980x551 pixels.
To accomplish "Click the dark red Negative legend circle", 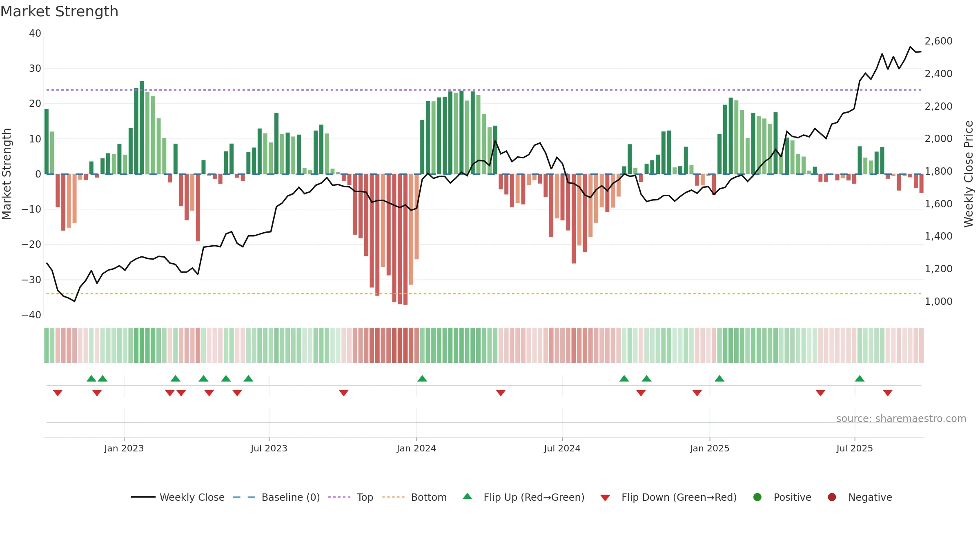I will (832, 497).
